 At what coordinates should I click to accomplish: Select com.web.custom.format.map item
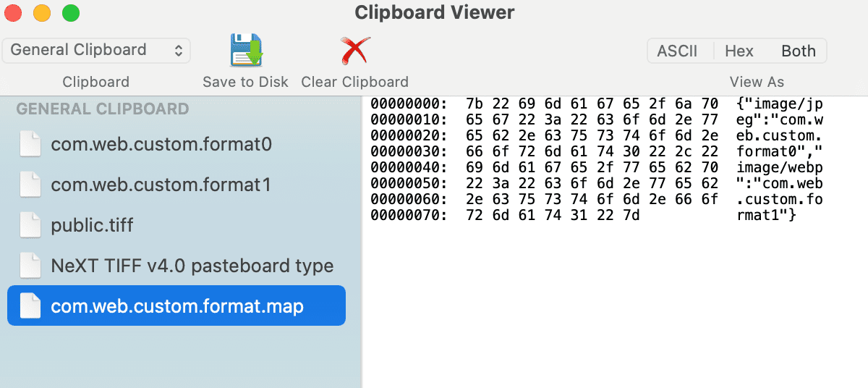(x=177, y=306)
